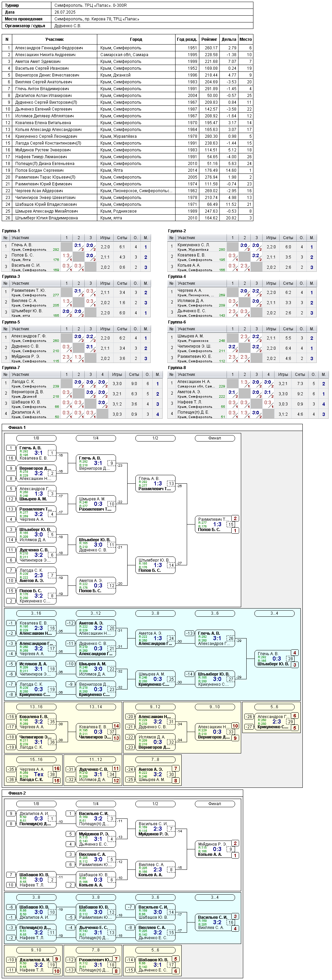Click the Год рожд. column header
332x980 pixels.
[187, 39]
